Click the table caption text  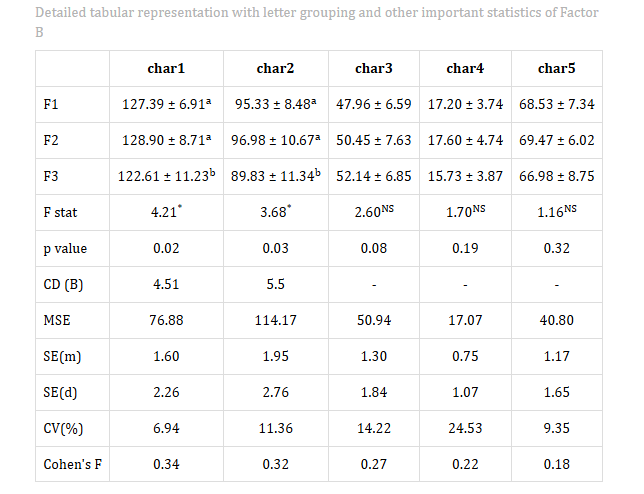tap(317, 22)
